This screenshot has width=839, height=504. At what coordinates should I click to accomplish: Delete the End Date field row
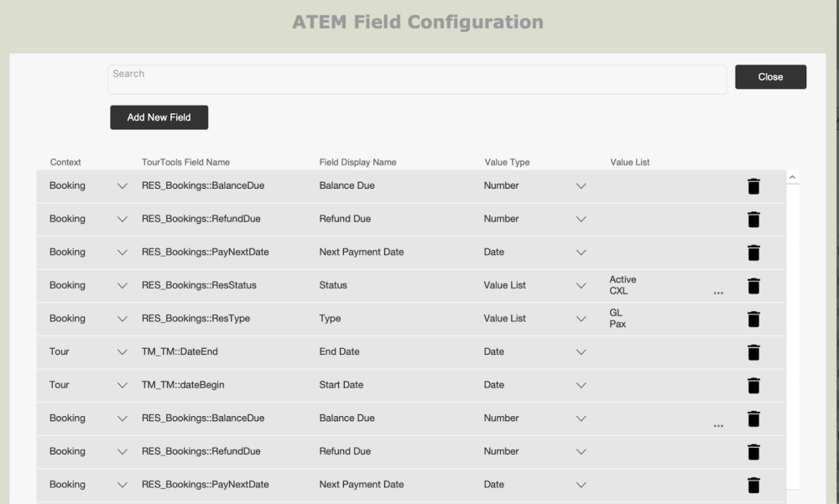point(753,352)
